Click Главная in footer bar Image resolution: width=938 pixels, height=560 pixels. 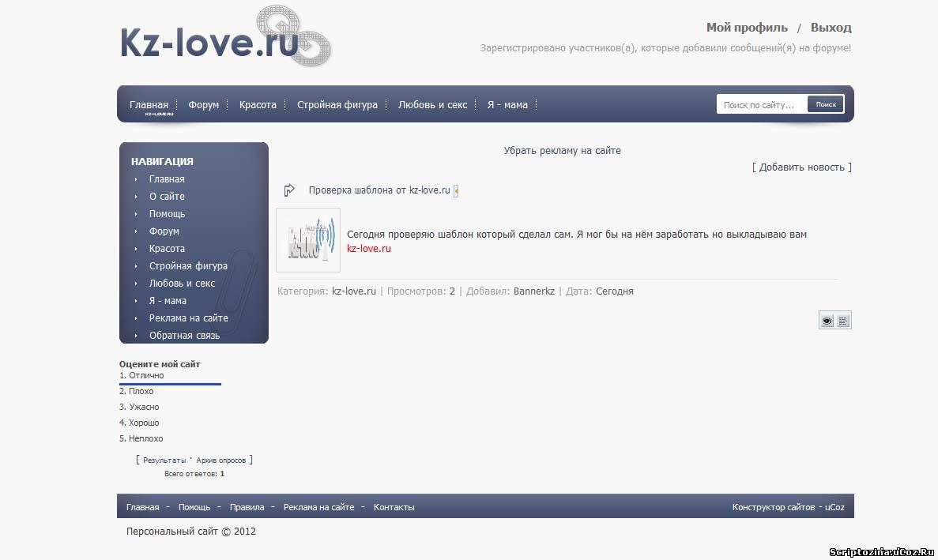pyautogui.click(x=142, y=507)
